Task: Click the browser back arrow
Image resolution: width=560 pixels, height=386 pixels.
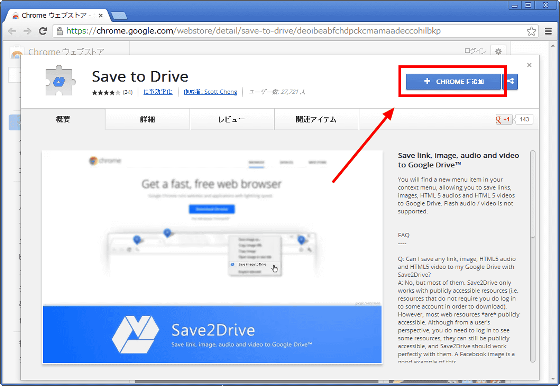Action: coord(12,31)
